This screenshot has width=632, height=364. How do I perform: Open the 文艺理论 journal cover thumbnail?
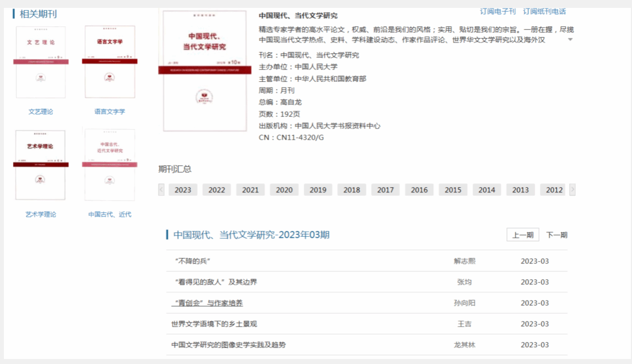(x=40, y=62)
